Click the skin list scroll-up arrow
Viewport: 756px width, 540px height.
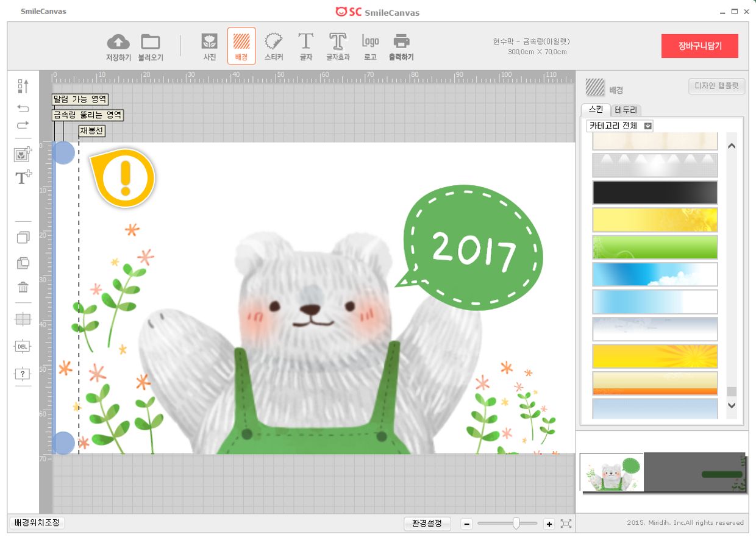[732, 146]
